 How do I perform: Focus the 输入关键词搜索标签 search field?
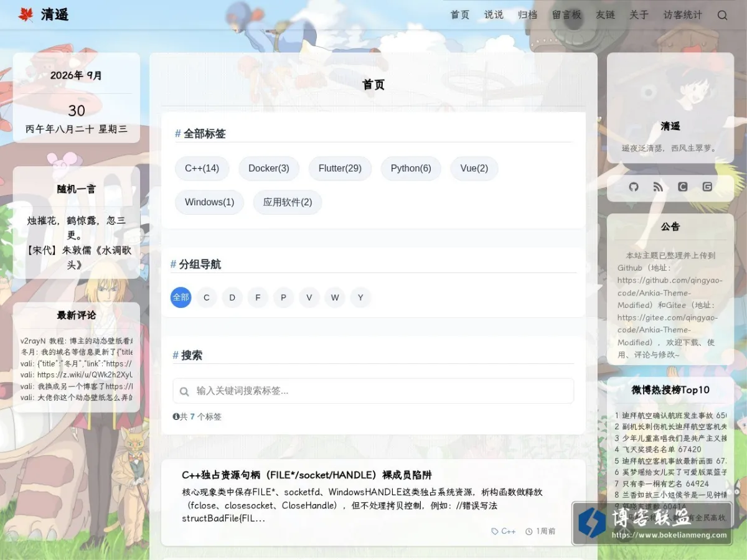tap(374, 391)
